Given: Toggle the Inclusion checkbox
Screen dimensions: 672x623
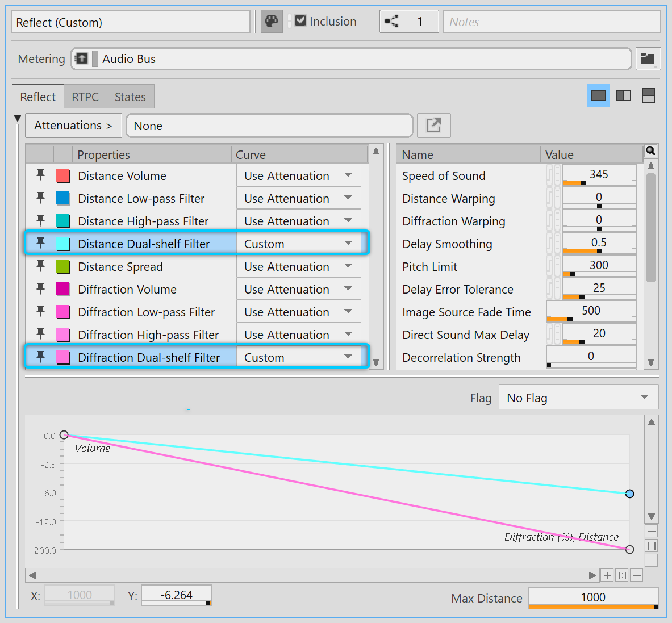Looking at the screenshot, I should coord(300,22).
